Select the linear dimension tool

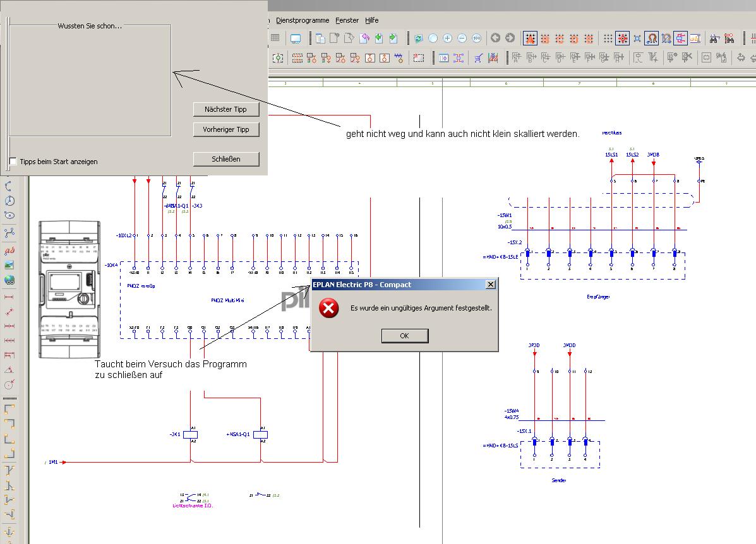coord(9,297)
